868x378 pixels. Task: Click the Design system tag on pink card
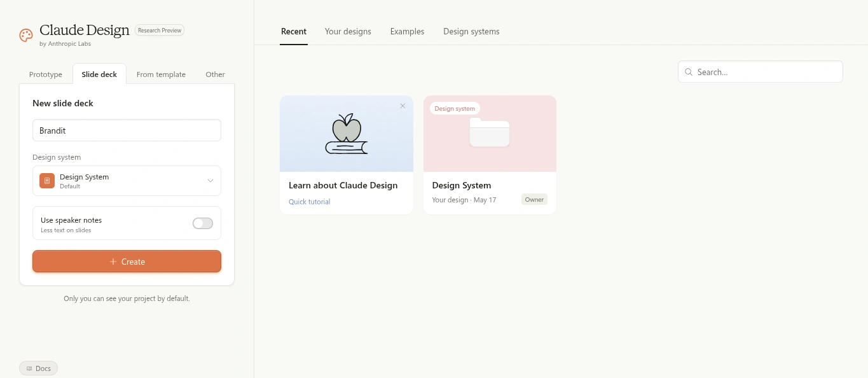[455, 109]
